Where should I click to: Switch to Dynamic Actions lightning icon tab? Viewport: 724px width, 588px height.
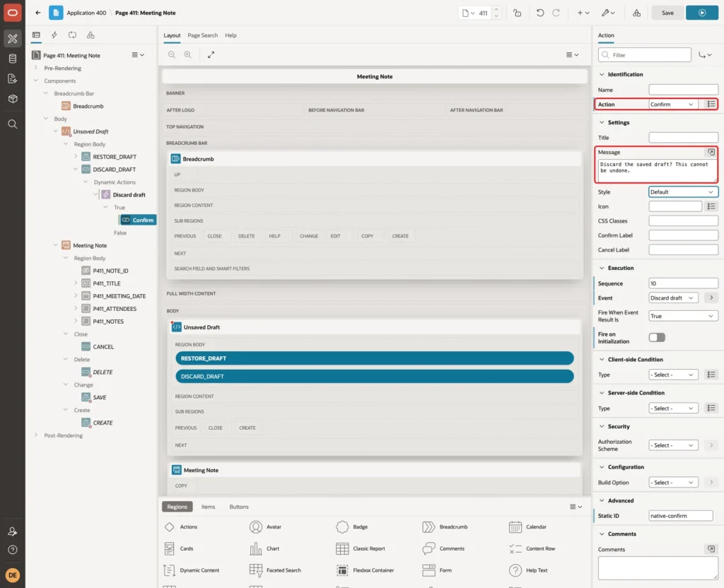[x=54, y=35]
